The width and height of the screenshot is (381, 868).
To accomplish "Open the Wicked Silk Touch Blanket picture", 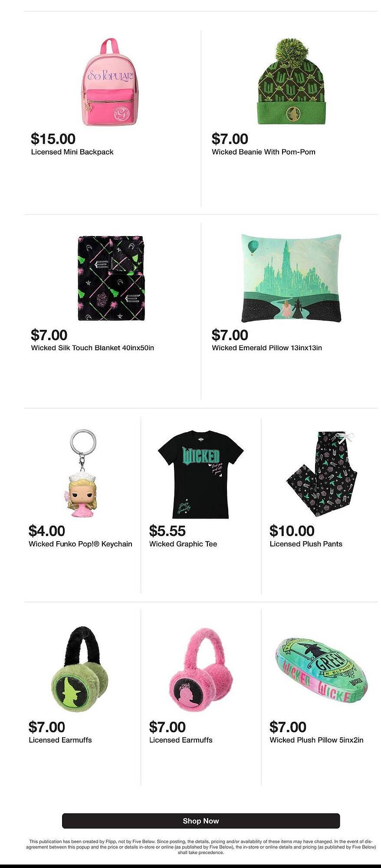I will pyautogui.click(x=111, y=278).
